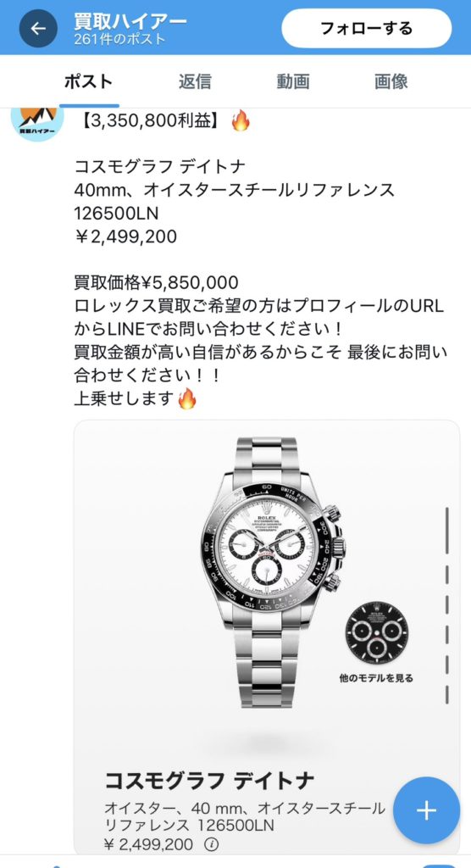Click the price info icon
This screenshot has height=868, width=471.
pyautogui.click(x=212, y=844)
